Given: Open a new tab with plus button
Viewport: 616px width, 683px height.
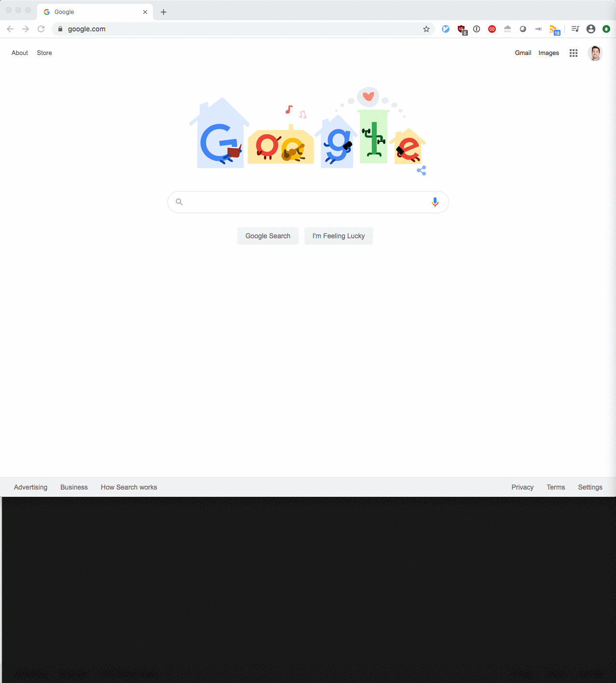Looking at the screenshot, I should 164,12.
